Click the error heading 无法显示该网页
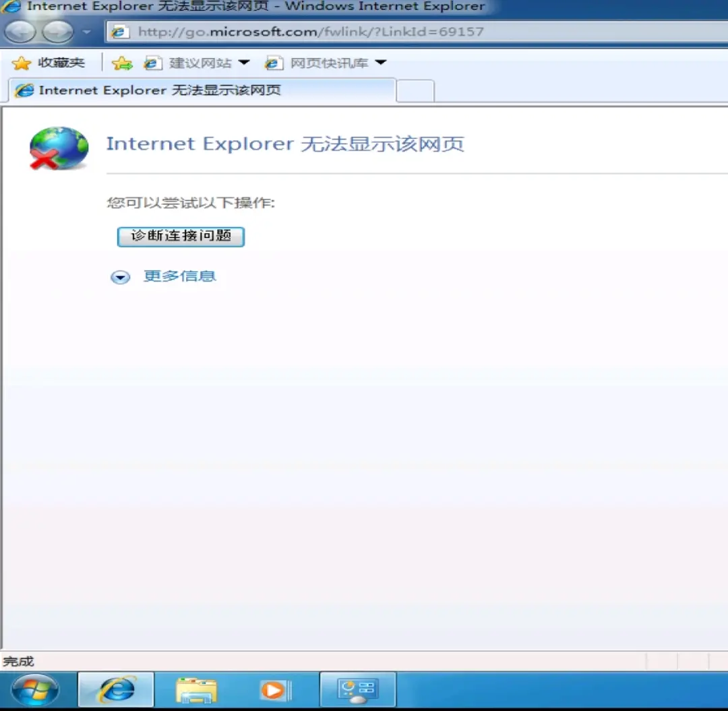Viewport: 728px width, 711px height. coord(383,144)
